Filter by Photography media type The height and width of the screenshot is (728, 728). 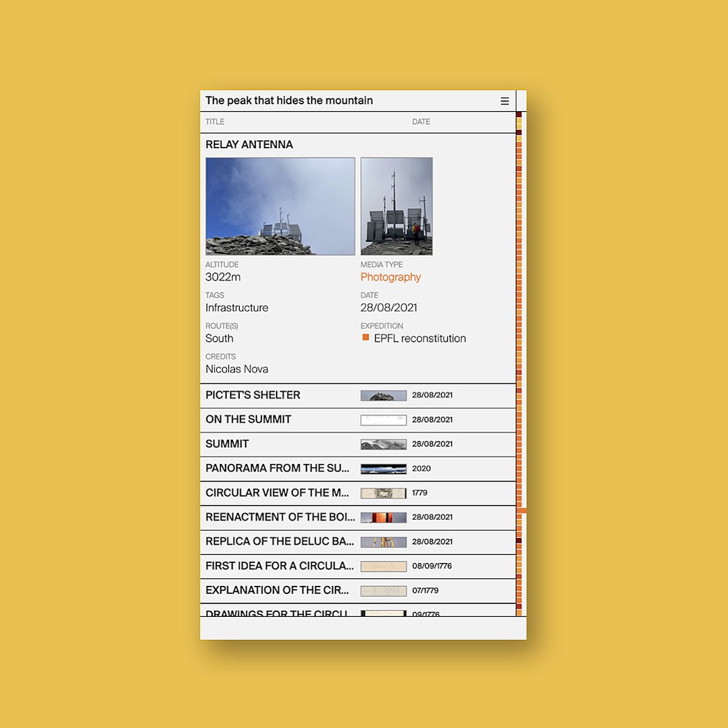point(391,277)
